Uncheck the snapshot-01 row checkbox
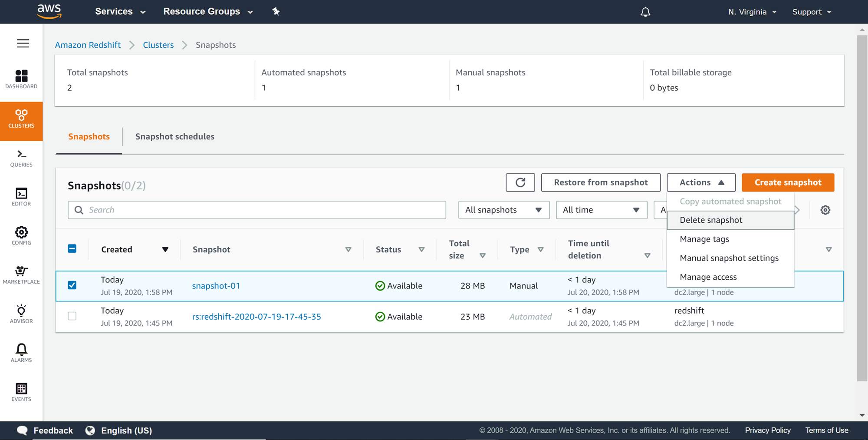868x440 pixels. coord(72,285)
